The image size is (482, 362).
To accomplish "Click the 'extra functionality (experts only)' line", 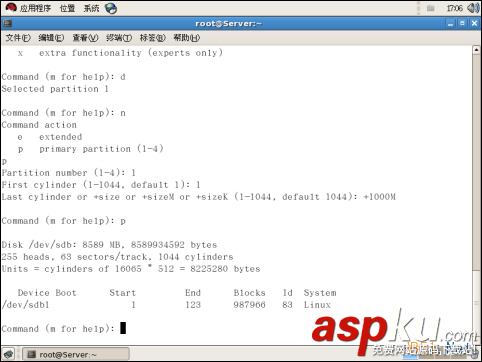I will coord(131,53).
